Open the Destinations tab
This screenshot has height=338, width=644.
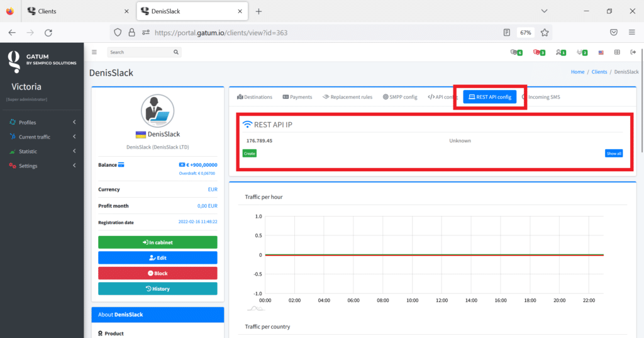(x=255, y=97)
